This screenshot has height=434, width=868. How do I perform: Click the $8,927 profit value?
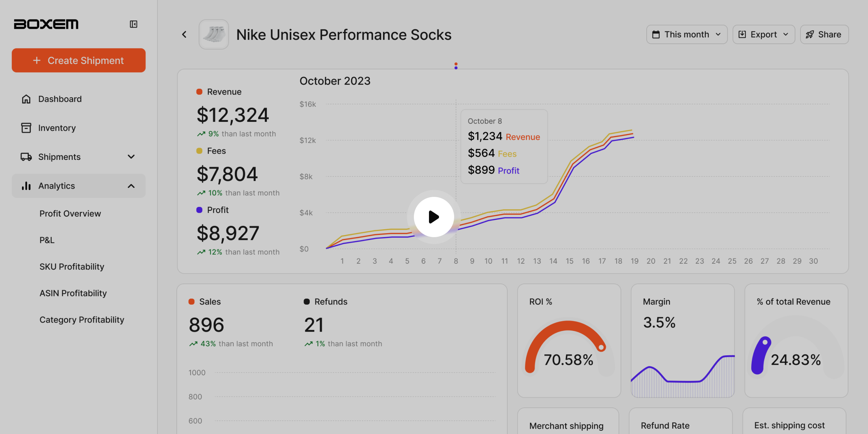228,233
